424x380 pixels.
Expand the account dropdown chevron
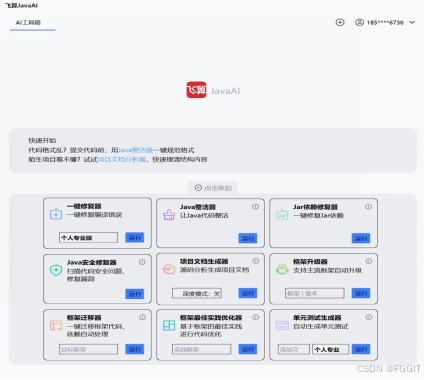tap(412, 22)
